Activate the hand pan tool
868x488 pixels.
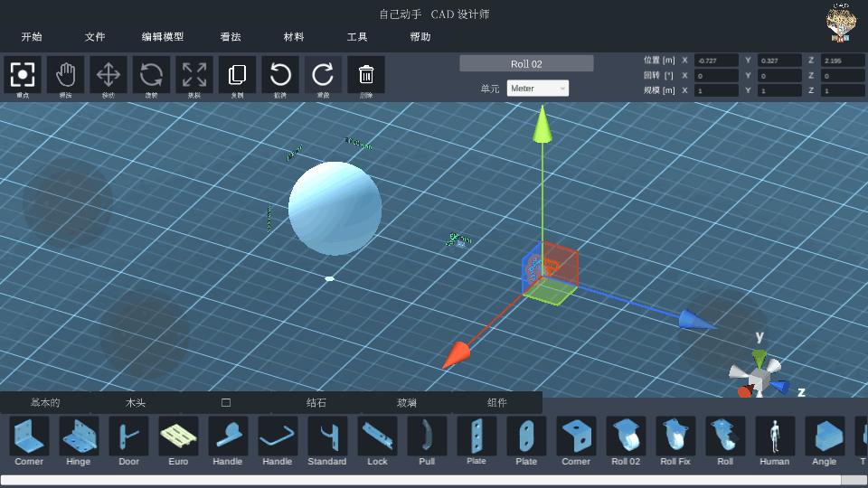[65, 74]
